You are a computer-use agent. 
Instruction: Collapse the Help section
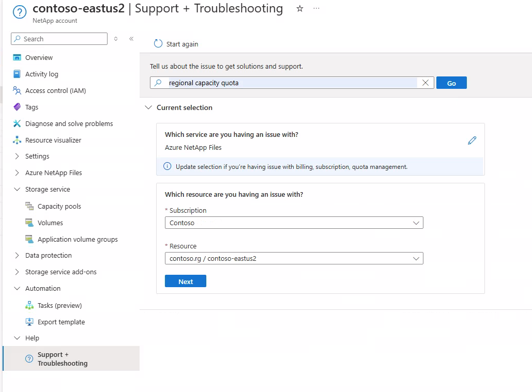pos(17,338)
